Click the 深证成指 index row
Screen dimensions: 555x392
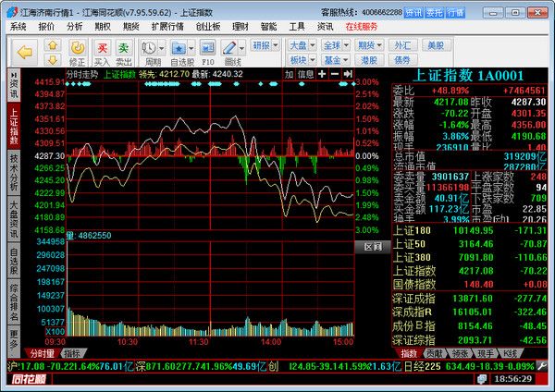[x=470, y=299]
